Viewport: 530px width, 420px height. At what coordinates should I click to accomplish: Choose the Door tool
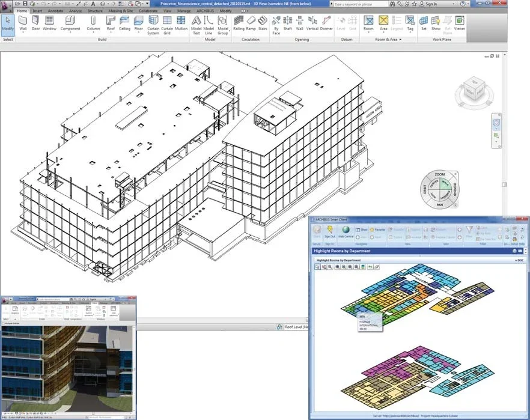point(35,23)
